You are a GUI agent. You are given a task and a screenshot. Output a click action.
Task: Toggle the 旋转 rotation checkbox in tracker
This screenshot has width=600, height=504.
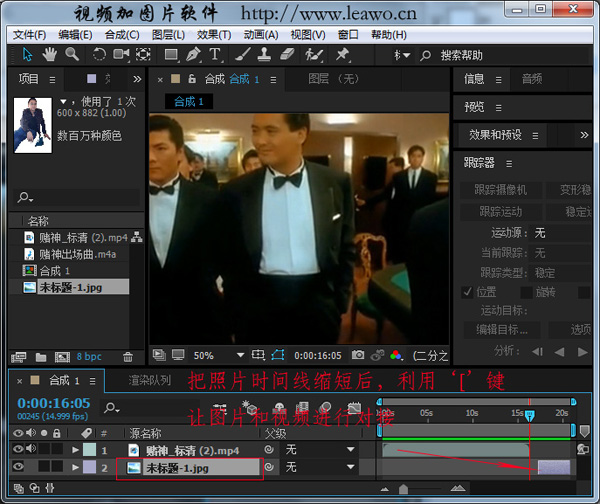point(527,292)
